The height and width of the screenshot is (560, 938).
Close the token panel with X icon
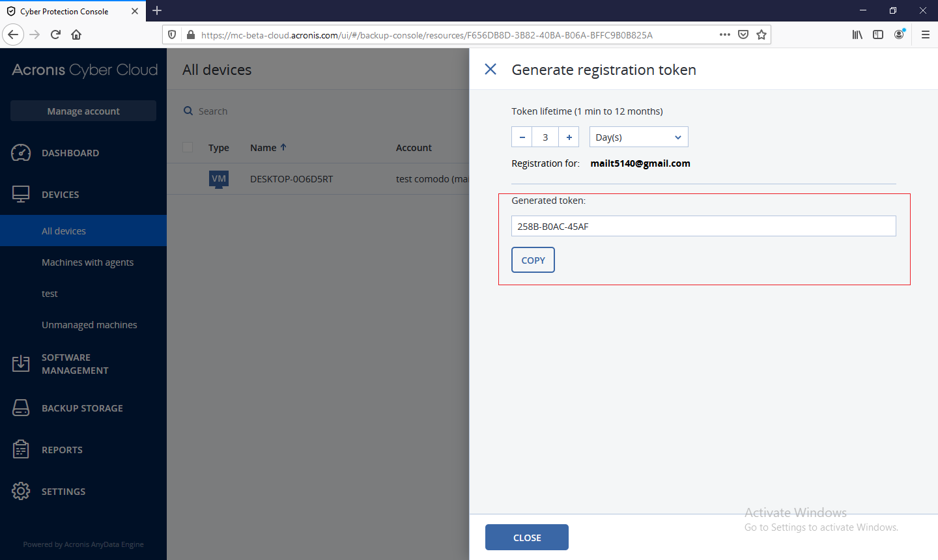[490, 69]
